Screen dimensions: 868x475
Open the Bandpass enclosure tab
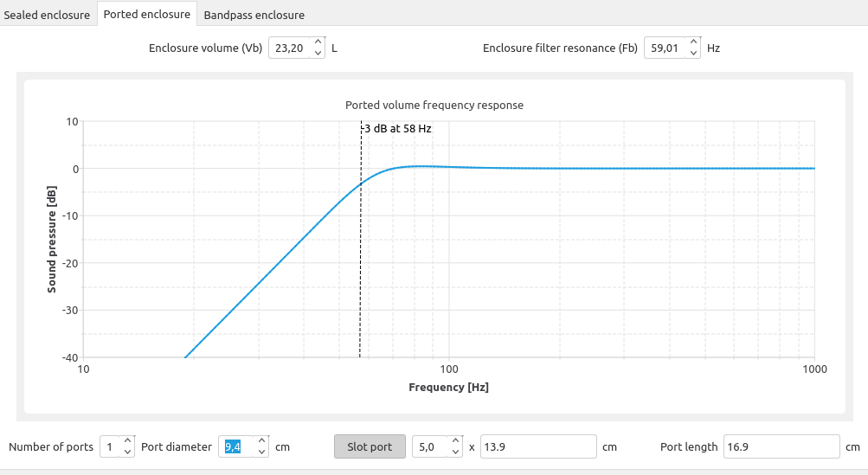254,15
